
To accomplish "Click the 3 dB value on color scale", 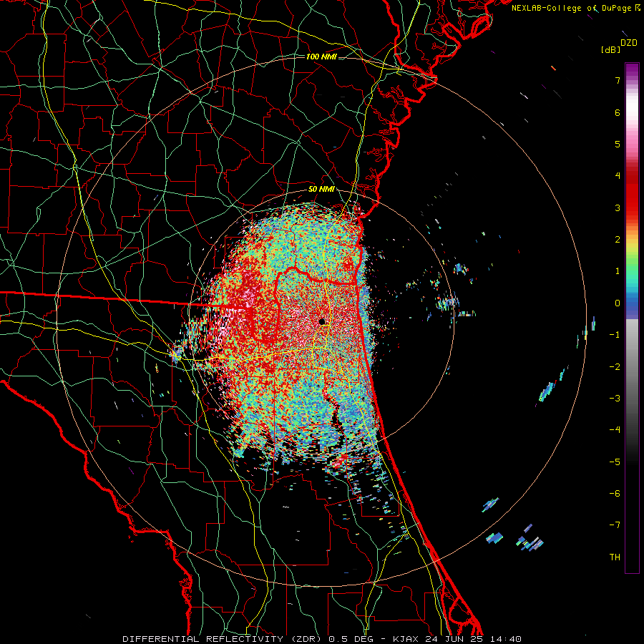I will 618,208.
